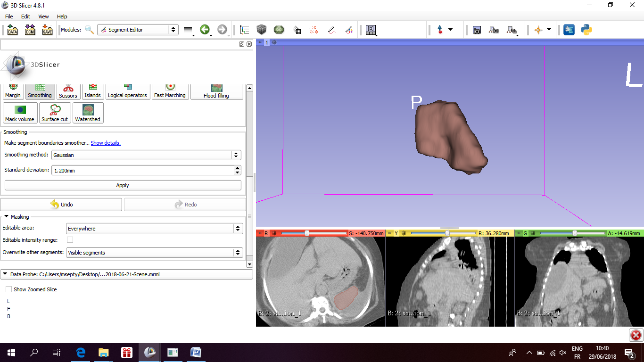Open the Extension Manager icon
Image resolution: width=644 pixels, height=362 pixels.
(x=569, y=30)
